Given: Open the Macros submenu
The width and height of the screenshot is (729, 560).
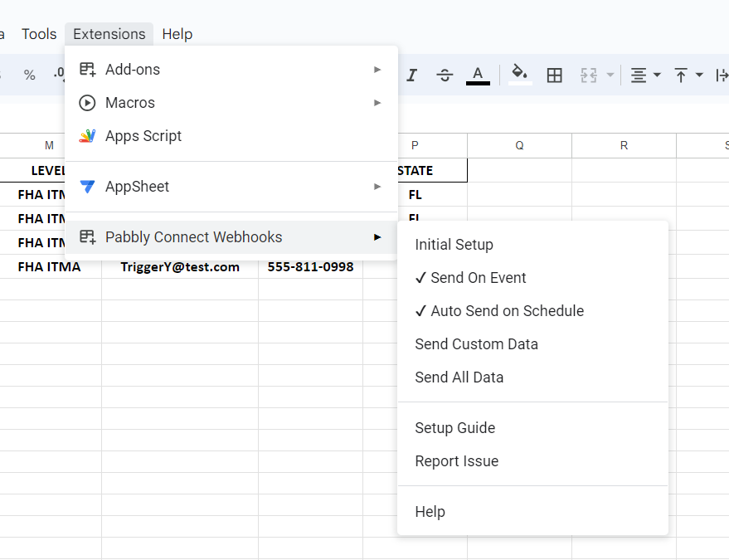Looking at the screenshot, I should (x=231, y=103).
